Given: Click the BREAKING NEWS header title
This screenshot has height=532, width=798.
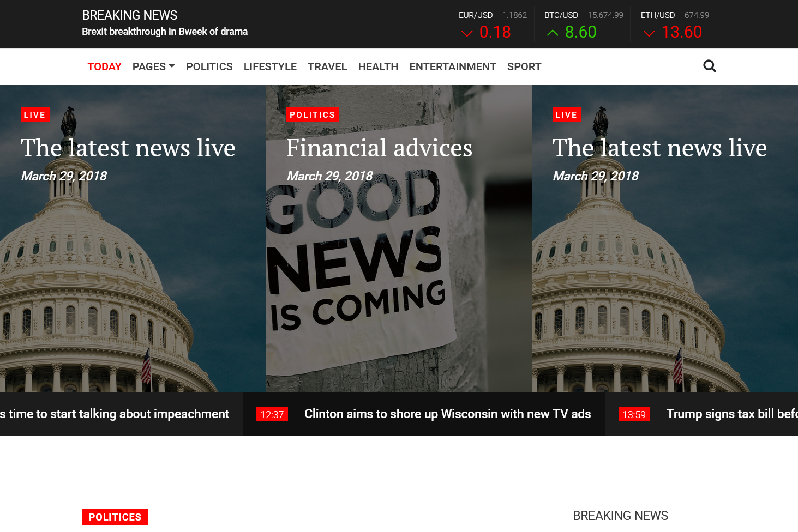Looking at the screenshot, I should tap(130, 15).
